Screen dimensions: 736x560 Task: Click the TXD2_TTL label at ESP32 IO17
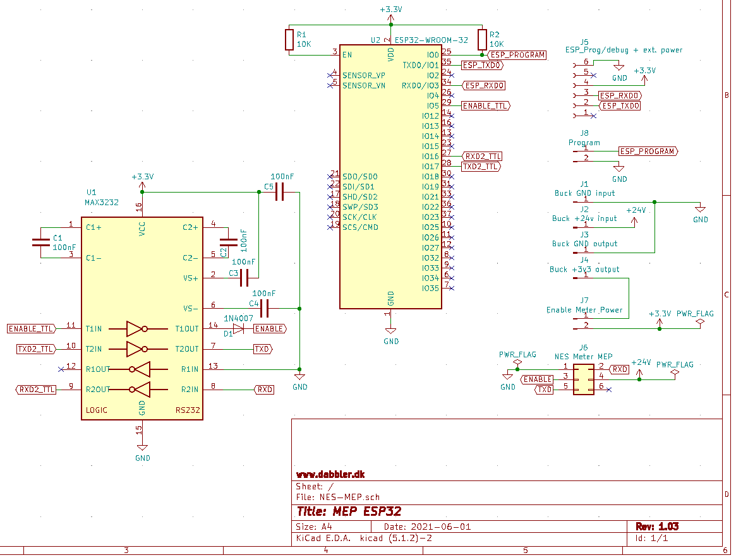pyautogui.click(x=481, y=167)
